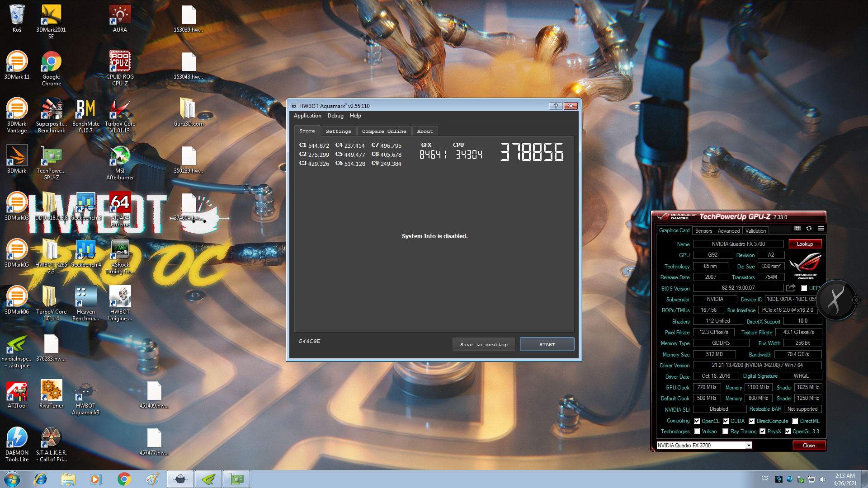
Task: Expand GPU selection dropdown in GPU-Z
Action: pyautogui.click(x=749, y=446)
